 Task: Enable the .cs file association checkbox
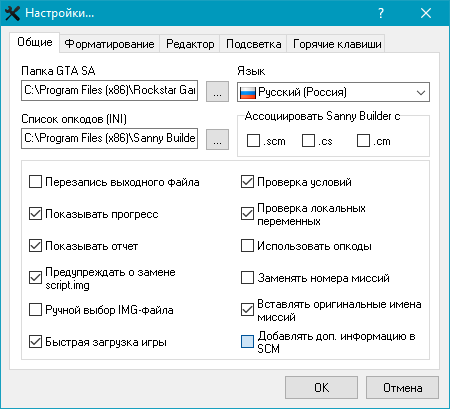pos(308,141)
